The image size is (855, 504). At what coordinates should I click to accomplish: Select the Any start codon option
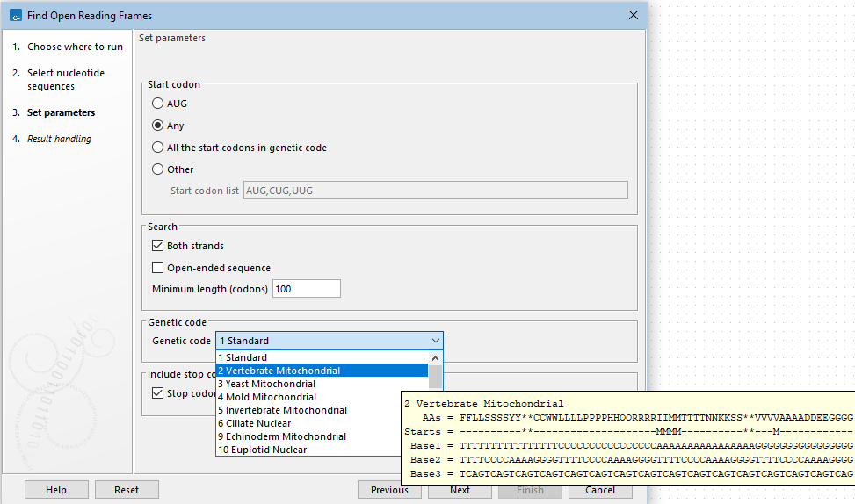point(158,126)
